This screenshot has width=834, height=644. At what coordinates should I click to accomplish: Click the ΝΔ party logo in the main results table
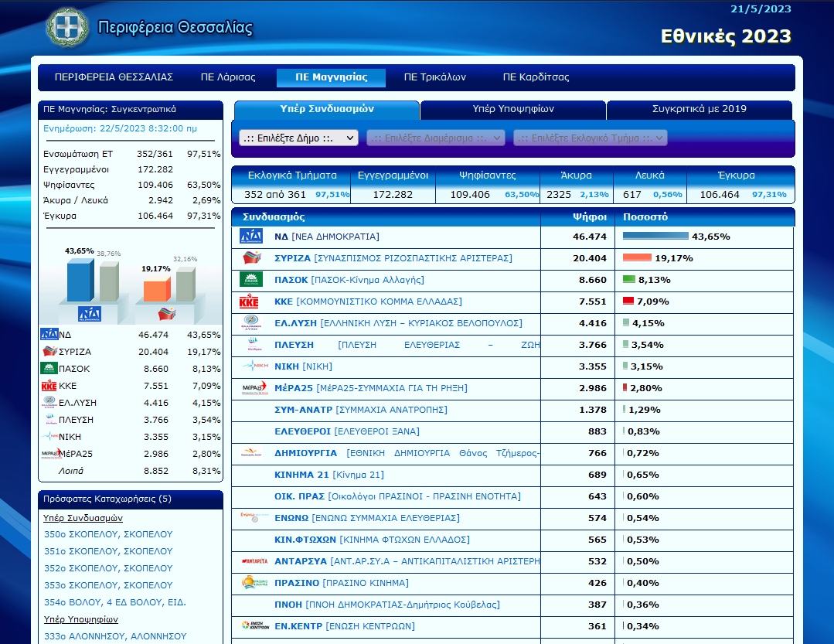[251, 236]
